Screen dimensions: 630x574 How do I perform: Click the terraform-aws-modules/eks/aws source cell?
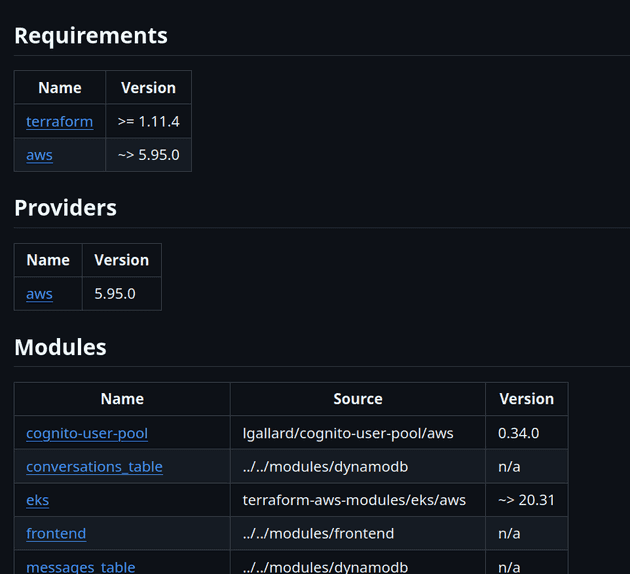point(354,500)
